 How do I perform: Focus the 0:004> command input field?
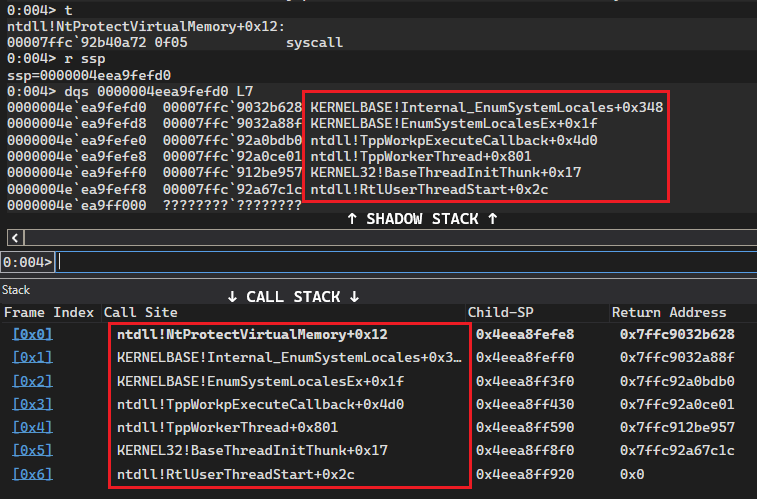click(406, 262)
